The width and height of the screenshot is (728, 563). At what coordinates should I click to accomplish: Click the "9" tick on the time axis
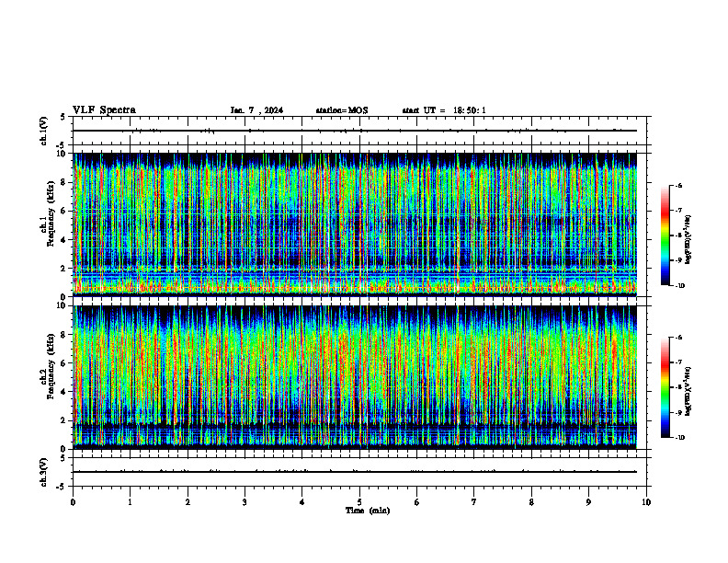[x=588, y=502]
